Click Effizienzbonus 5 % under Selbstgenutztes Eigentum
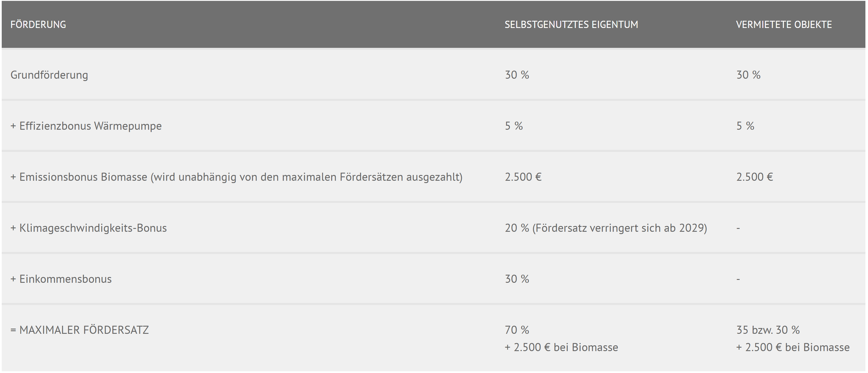This screenshot has width=868, height=373. tap(514, 126)
